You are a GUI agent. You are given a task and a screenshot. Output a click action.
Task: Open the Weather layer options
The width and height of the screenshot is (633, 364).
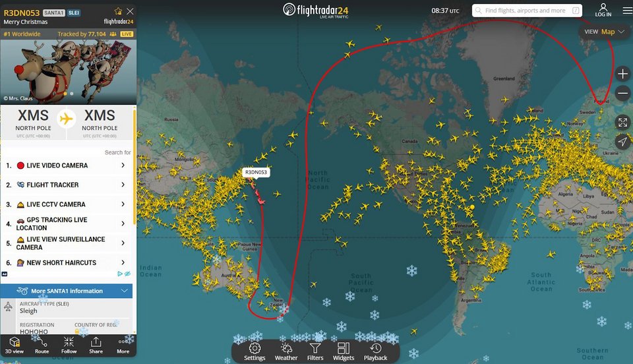(286, 351)
